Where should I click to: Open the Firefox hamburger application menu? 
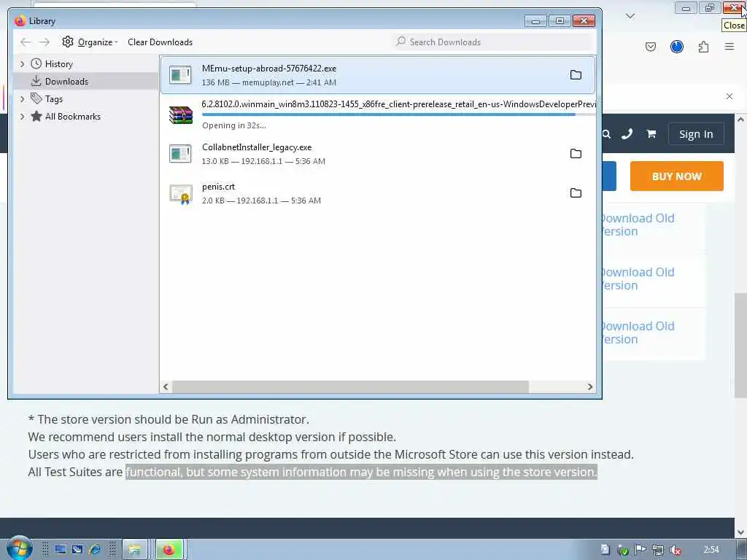pos(729,47)
